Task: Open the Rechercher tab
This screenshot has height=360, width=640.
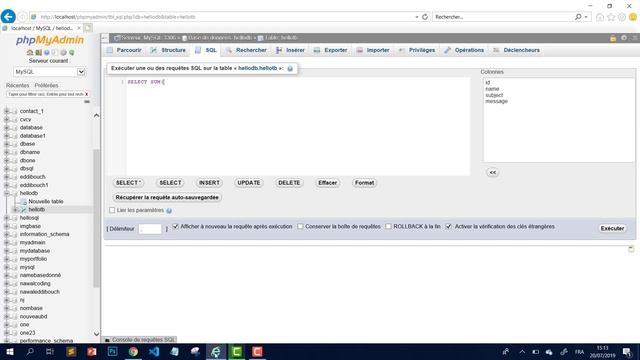Action: [x=246, y=50]
